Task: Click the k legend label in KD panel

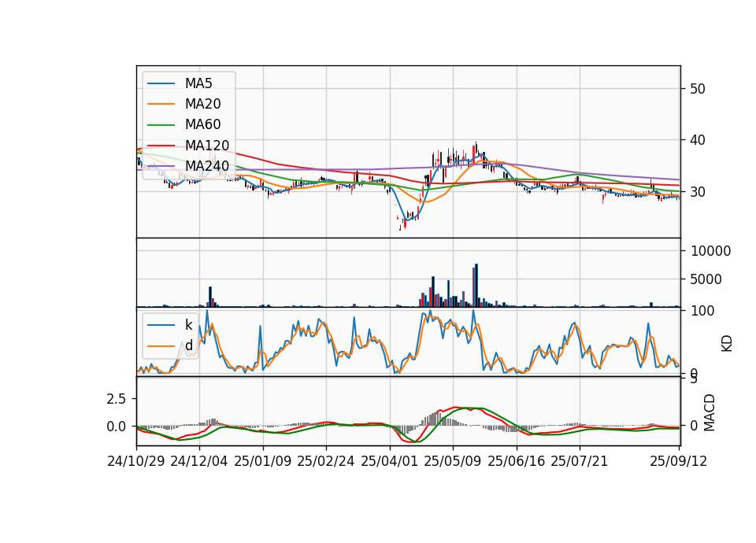Action: tap(188, 325)
